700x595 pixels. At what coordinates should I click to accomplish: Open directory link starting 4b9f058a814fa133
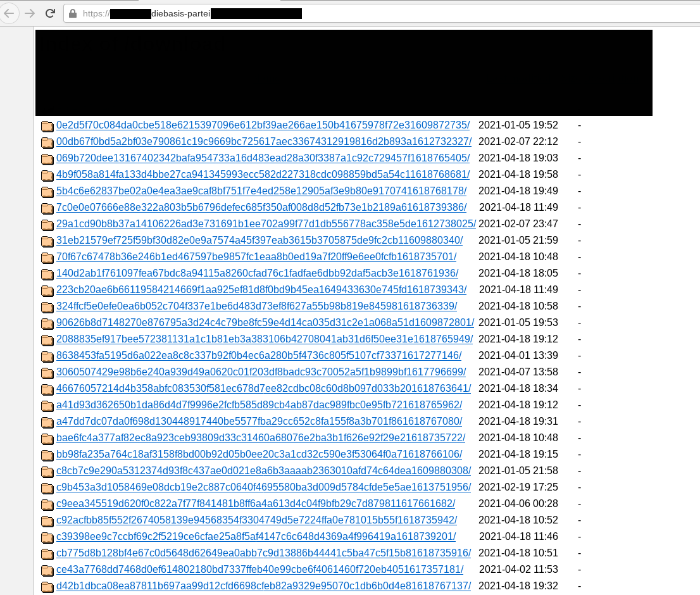[263, 175]
